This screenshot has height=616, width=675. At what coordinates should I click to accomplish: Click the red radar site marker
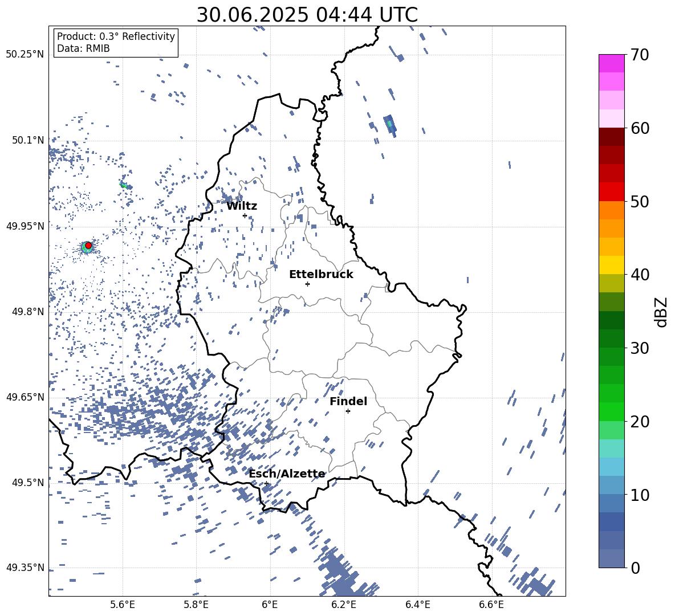click(88, 246)
